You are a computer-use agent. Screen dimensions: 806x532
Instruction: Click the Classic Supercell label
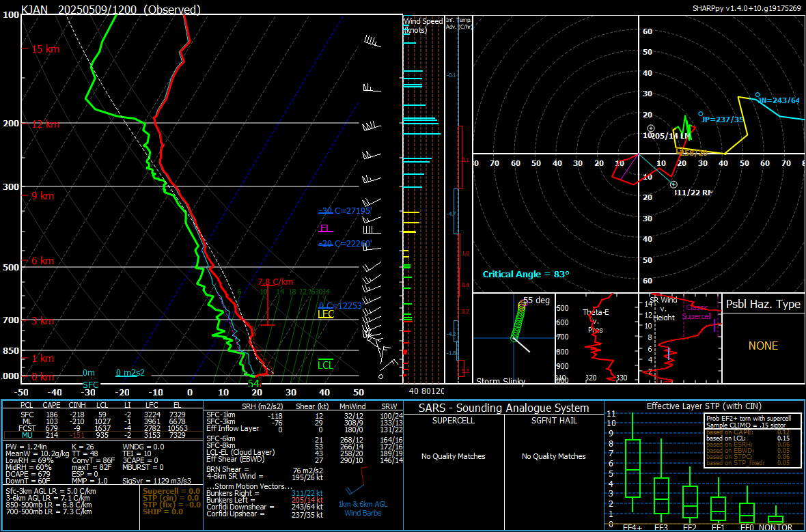pos(697,311)
